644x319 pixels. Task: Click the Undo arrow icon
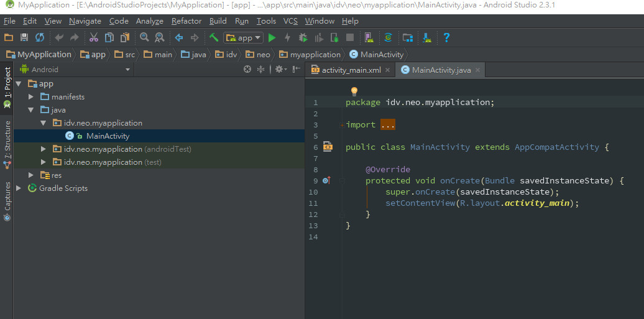(x=59, y=38)
